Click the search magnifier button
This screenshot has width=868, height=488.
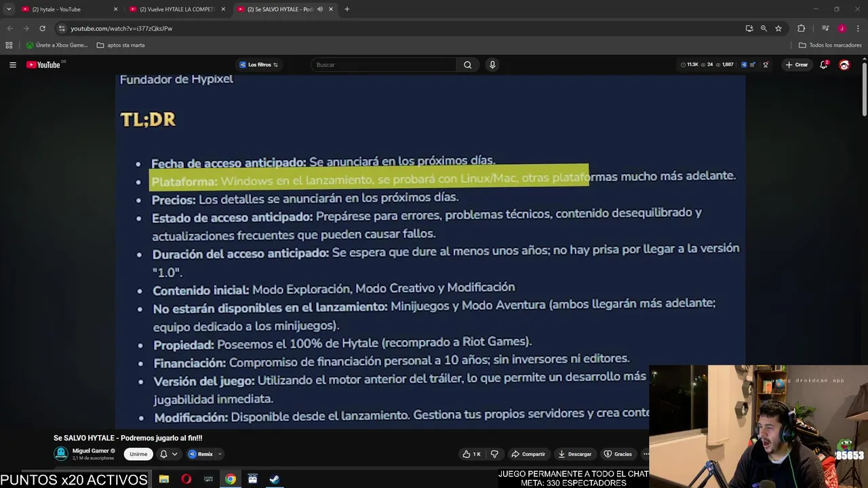pyautogui.click(x=467, y=64)
